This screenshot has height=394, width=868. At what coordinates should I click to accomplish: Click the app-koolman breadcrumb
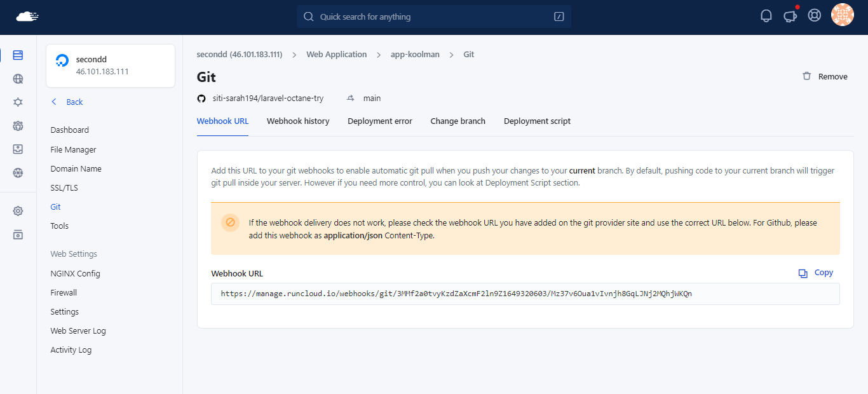click(415, 55)
